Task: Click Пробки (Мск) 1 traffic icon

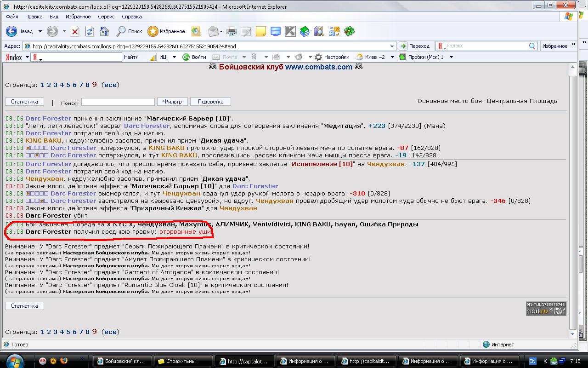Action: [x=421, y=57]
